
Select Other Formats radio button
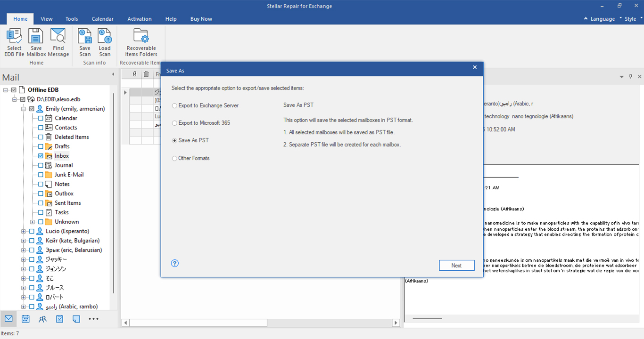coord(175,158)
